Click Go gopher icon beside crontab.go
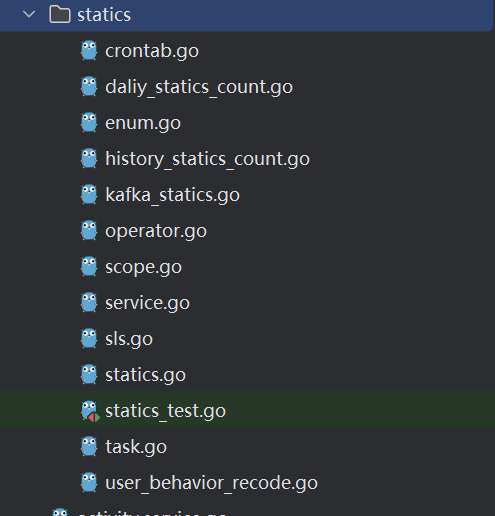The height and width of the screenshot is (516, 495). (x=89, y=50)
